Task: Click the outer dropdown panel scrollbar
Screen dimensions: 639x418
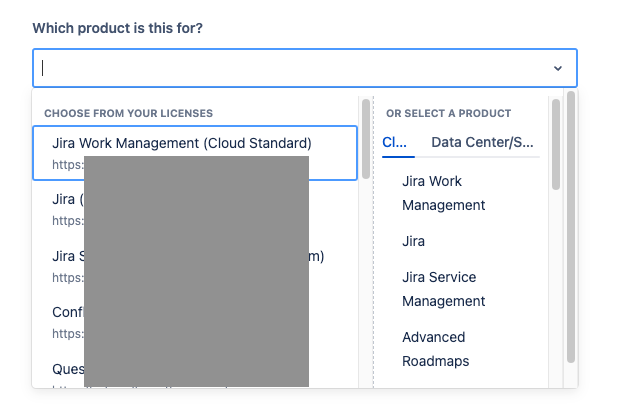Action: 571,227
